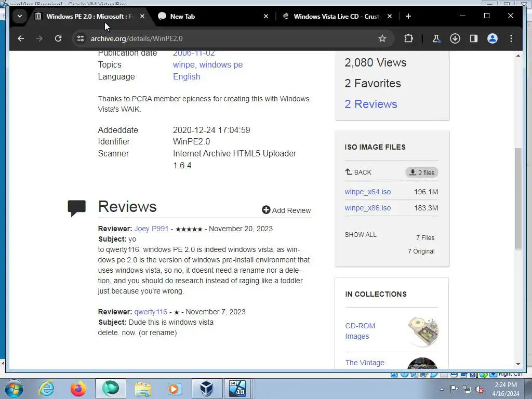Click the 2,080 Views text
Screen dimensions: 532x399
pyautogui.click(x=375, y=63)
